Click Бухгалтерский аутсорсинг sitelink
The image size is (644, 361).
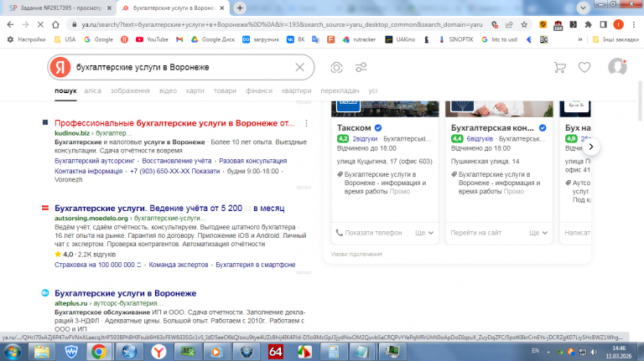(95, 161)
